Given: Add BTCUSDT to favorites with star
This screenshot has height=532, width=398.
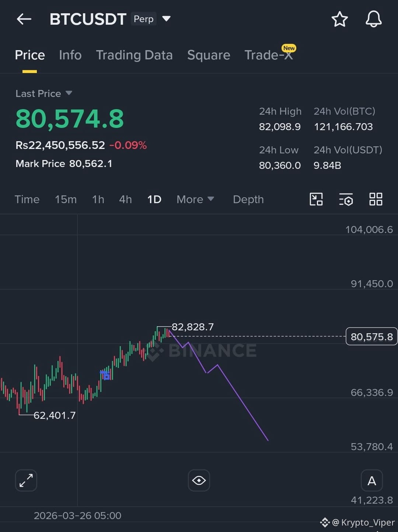Looking at the screenshot, I should [339, 19].
